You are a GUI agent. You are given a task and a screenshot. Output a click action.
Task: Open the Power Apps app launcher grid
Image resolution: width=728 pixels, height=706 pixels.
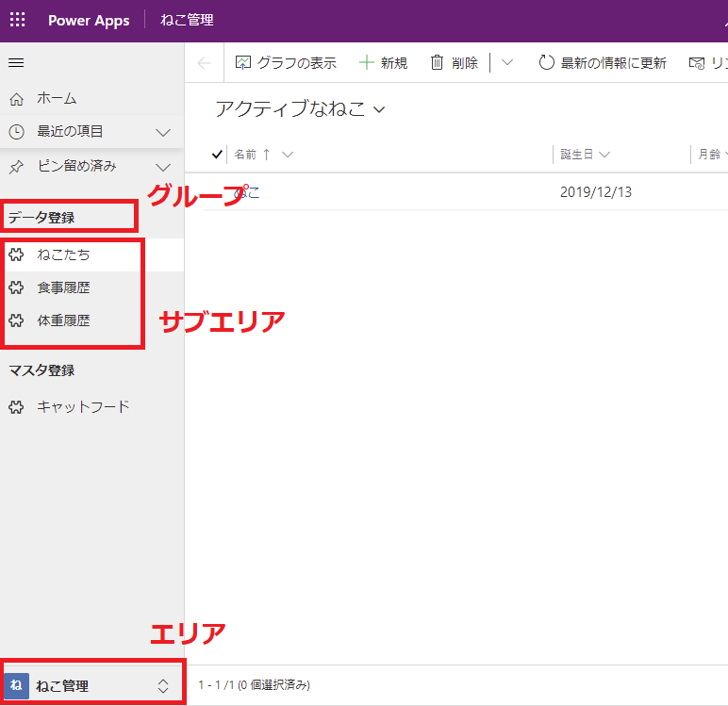[x=17, y=21]
